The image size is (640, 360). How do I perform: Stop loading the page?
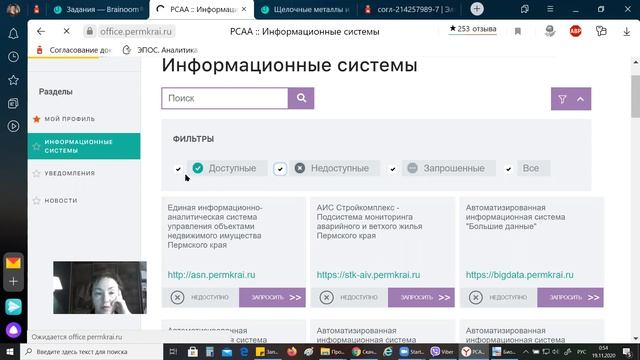pyautogui.click(x=67, y=31)
